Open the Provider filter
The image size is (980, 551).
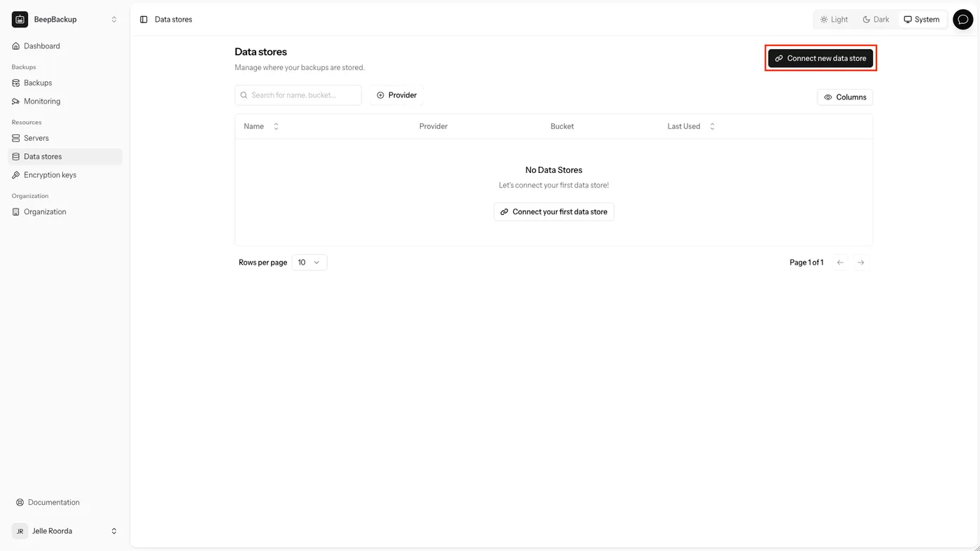(396, 95)
